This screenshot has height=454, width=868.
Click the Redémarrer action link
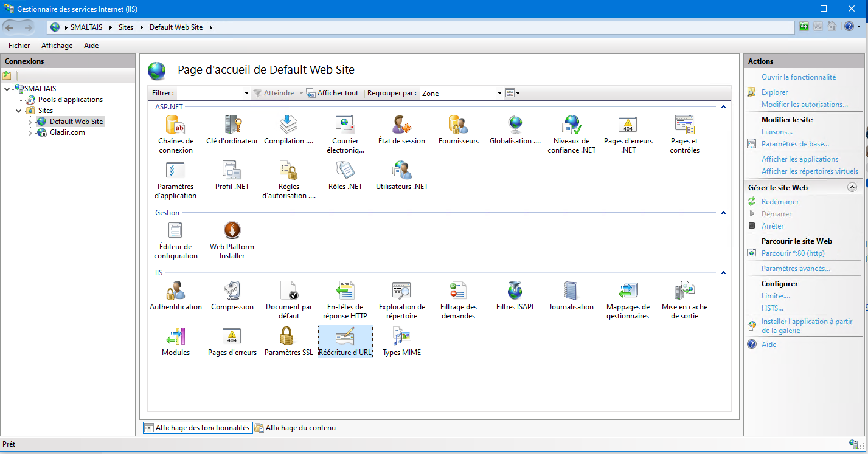pyautogui.click(x=780, y=202)
